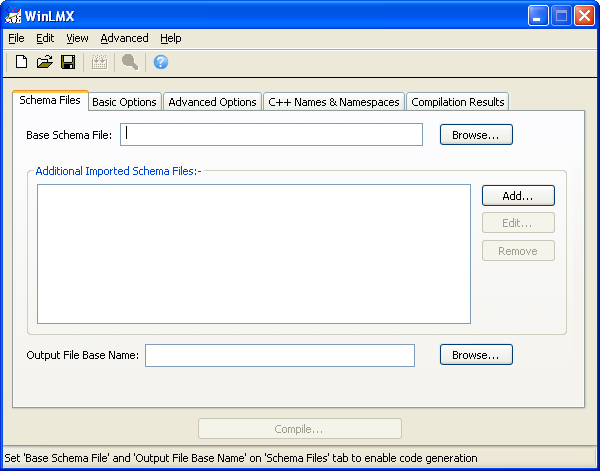Viewport: 600px width, 471px height.
Task: Focus the Output File Base Name field
Action: 280,355
